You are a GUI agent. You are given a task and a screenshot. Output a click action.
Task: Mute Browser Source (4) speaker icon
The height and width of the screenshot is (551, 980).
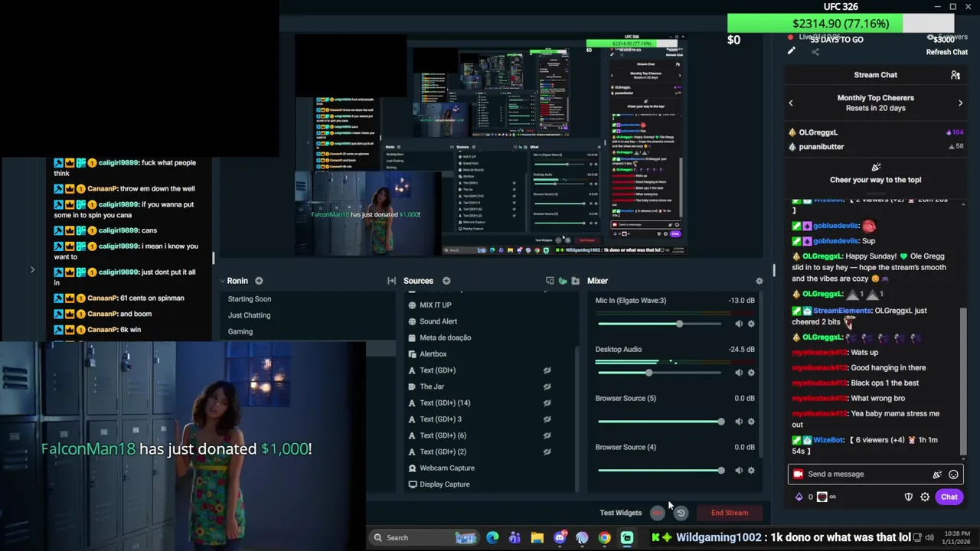click(739, 471)
